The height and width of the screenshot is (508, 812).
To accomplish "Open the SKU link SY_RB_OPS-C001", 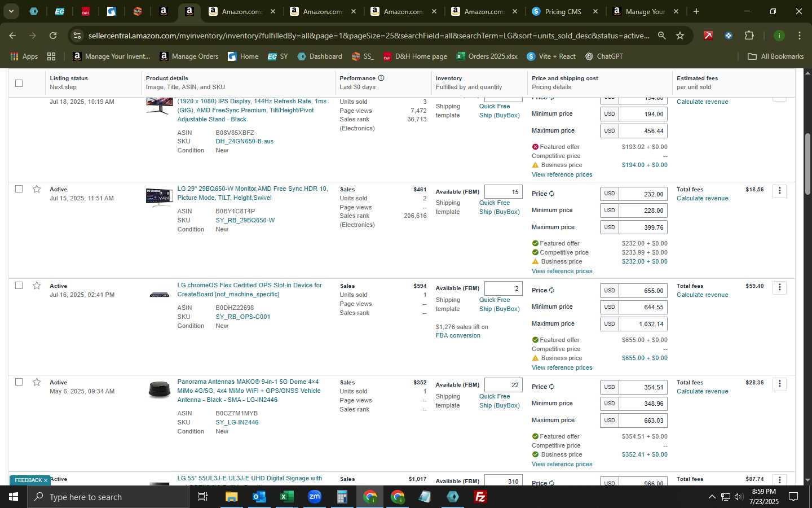I will click(243, 317).
